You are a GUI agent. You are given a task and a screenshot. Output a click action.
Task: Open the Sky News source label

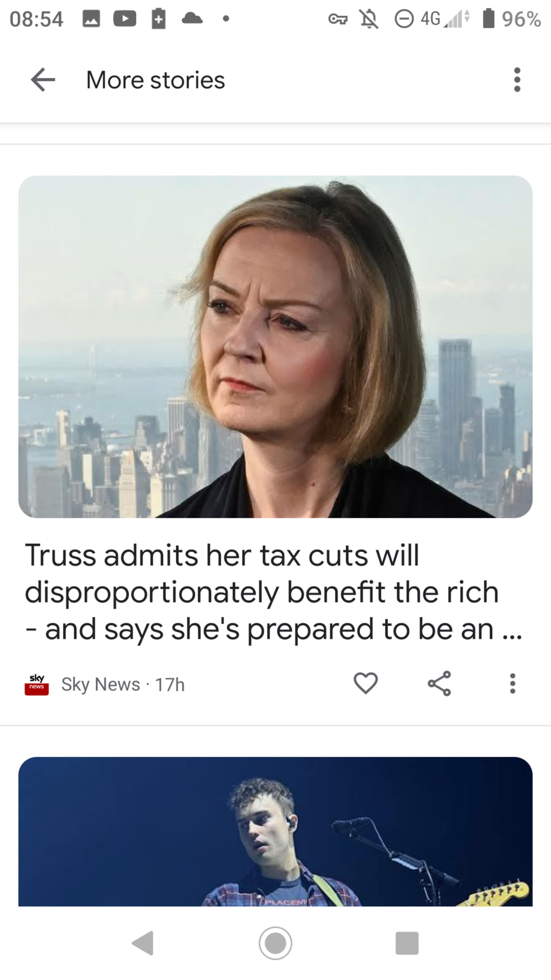pos(101,685)
